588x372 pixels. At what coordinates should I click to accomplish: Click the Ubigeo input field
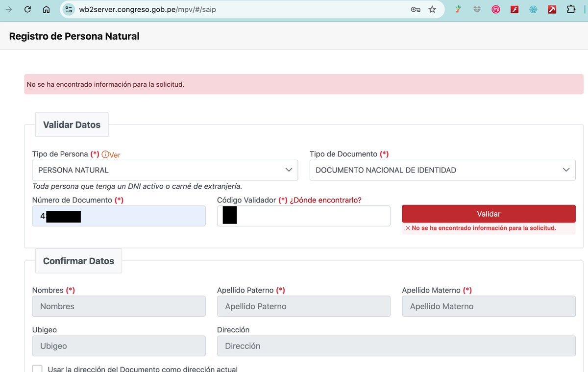pyautogui.click(x=119, y=346)
